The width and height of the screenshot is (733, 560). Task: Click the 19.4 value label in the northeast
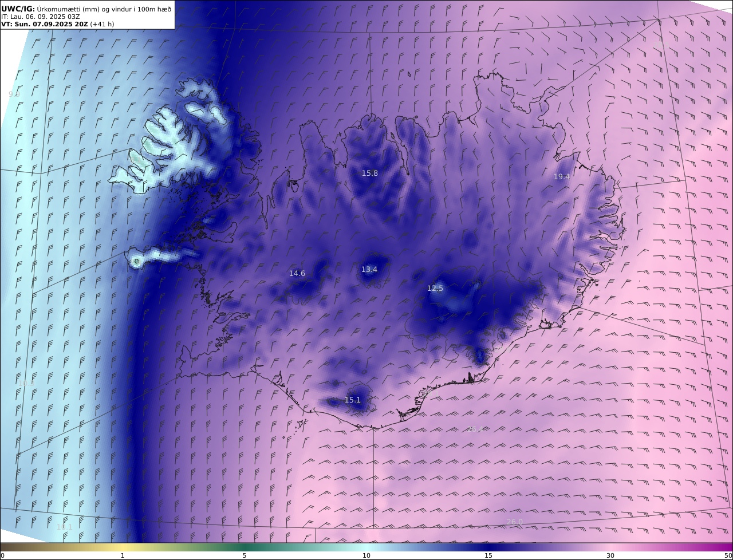[x=562, y=177]
